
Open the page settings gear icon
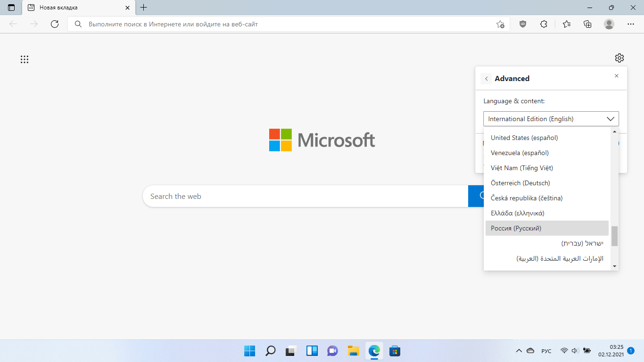click(x=619, y=58)
